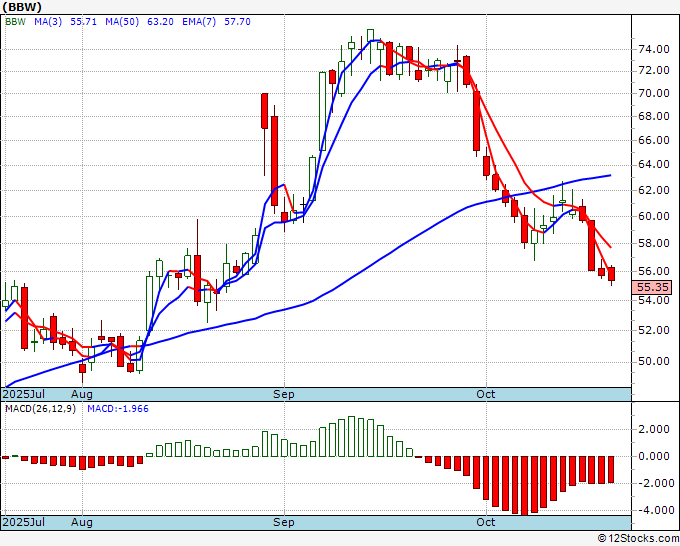This screenshot has width=680, height=546.
Task: Click Aug on the MACD panel date axis
Action: click(82, 522)
